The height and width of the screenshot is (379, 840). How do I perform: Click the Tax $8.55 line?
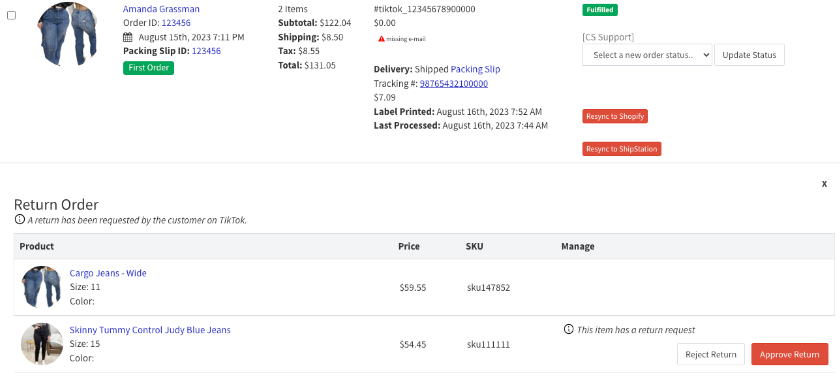[299, 51]
